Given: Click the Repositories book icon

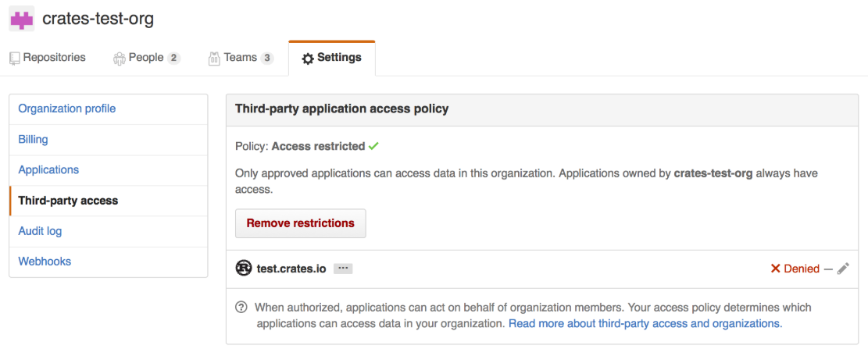Looking at the screenshot, I should point(15,59).
